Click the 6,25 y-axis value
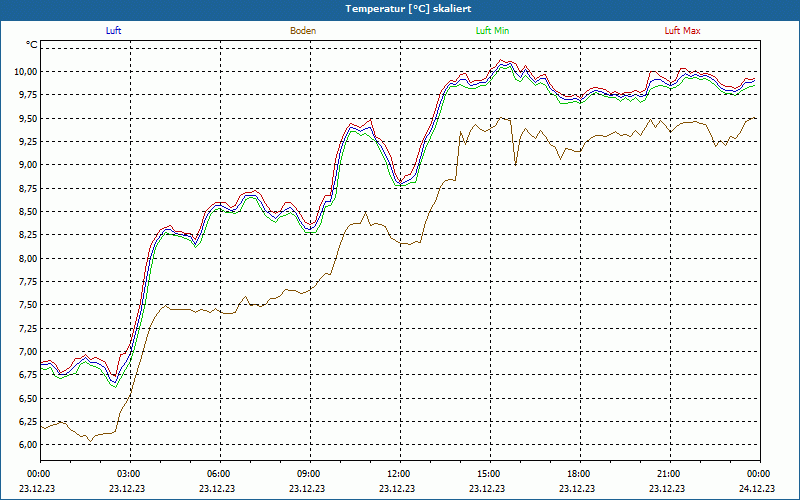 tap(27, 421)
